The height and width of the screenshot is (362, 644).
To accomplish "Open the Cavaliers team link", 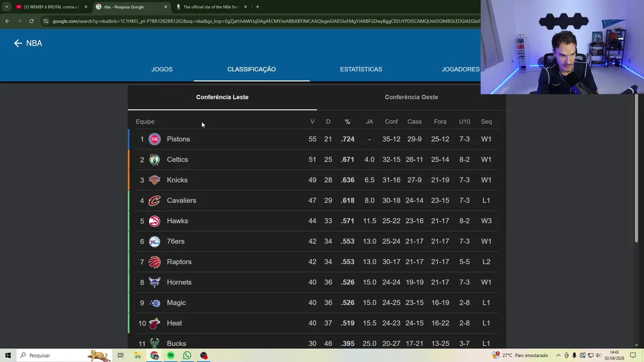I will point(182,201).
